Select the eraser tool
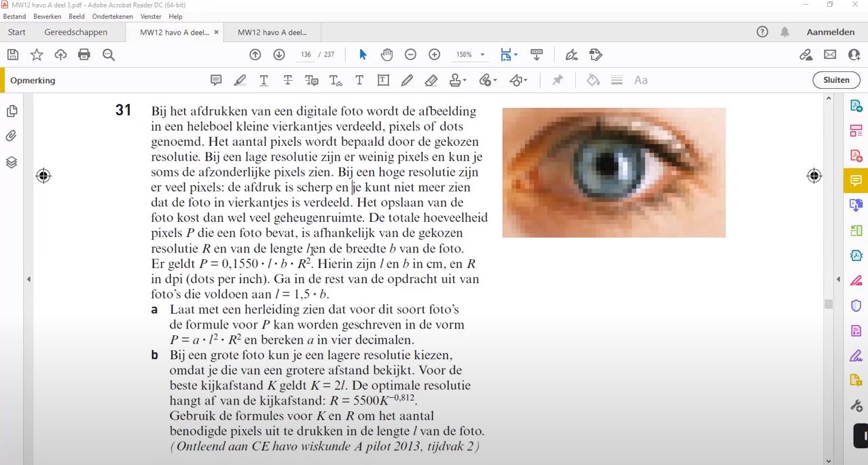 pos(431,80)
